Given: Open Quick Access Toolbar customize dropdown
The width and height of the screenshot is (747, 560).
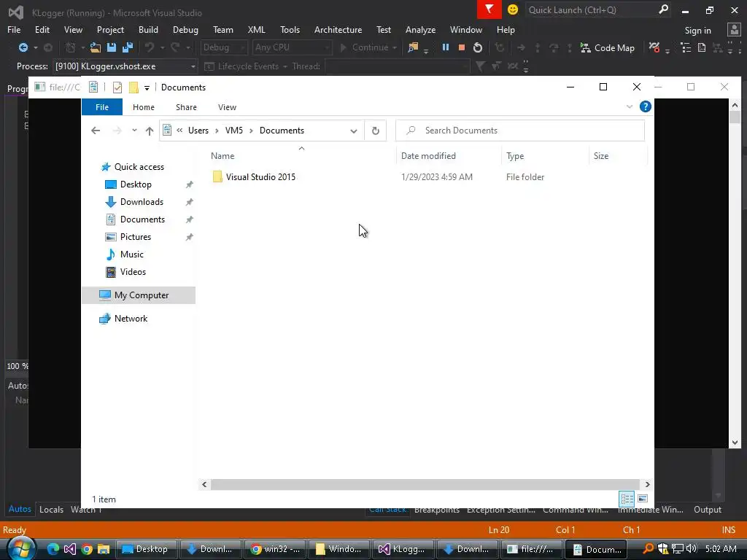Looking at the screenshot, I should click(x=147, y=87).
